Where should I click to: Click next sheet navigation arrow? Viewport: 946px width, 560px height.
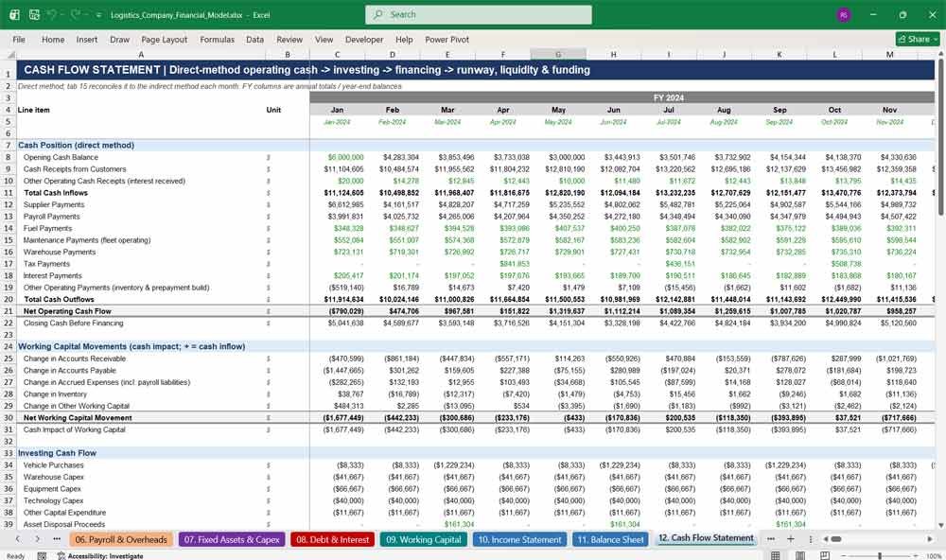point(38,539)
